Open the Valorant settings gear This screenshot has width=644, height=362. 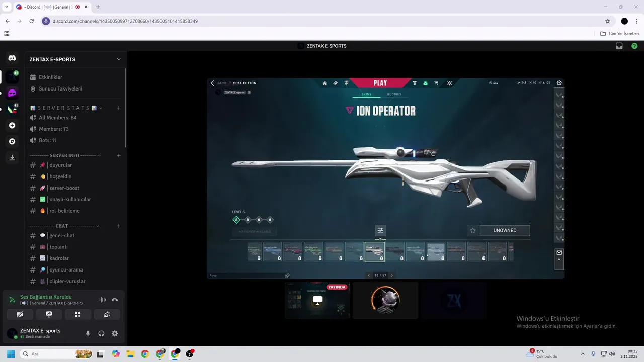tap(559, 83)
